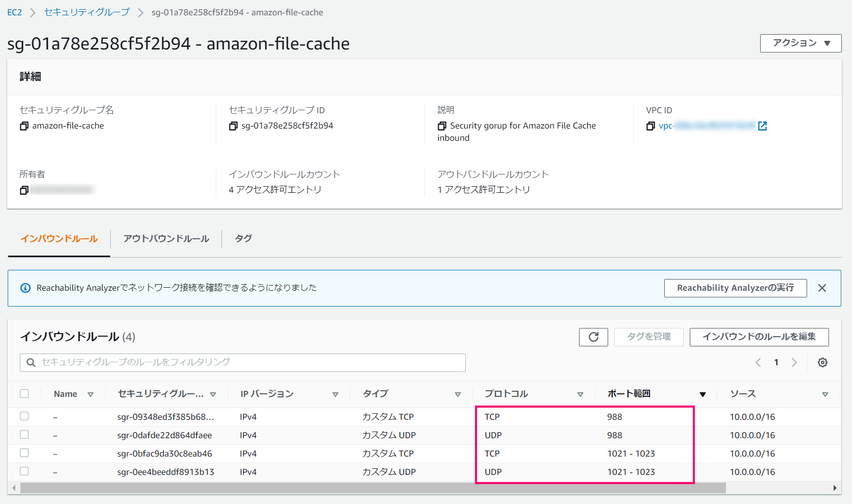Copy the security group ID value
Viewport: 852px width, 504px height.
pos(233,126)
